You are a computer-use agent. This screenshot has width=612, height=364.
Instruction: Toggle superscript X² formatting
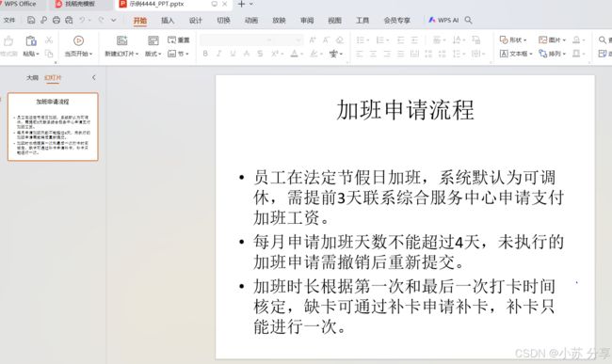(275, 54)
